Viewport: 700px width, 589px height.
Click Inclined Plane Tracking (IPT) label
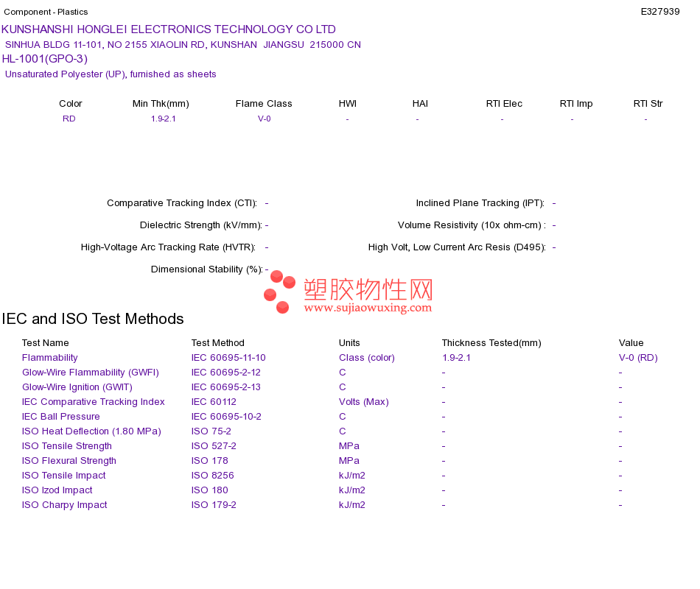coord(480,203)
